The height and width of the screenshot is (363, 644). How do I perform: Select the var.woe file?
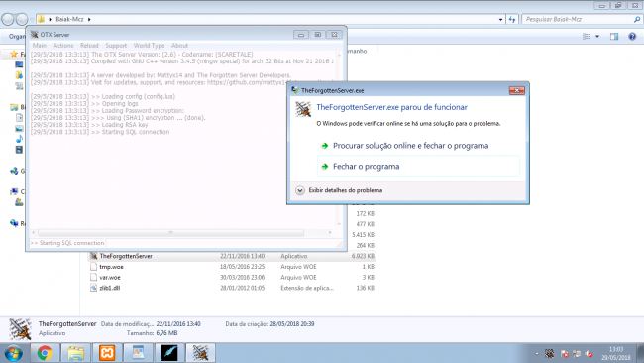[x=110, y=277]
